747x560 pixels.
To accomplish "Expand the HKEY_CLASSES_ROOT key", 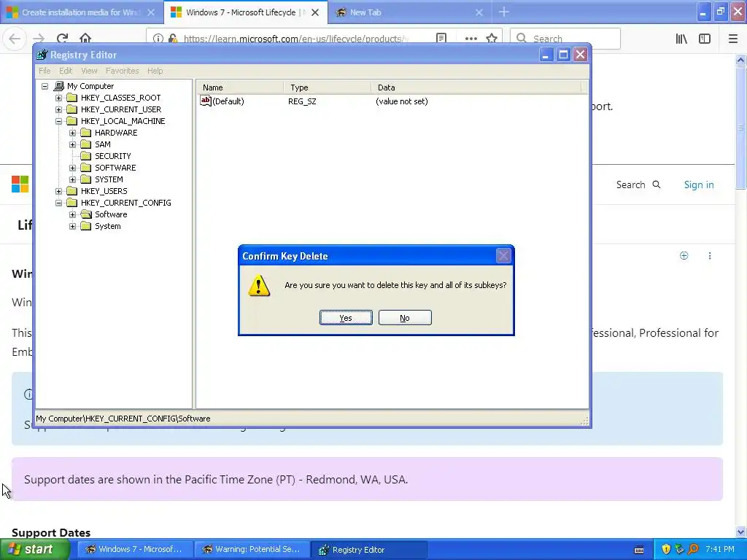I will coord(58,98).
